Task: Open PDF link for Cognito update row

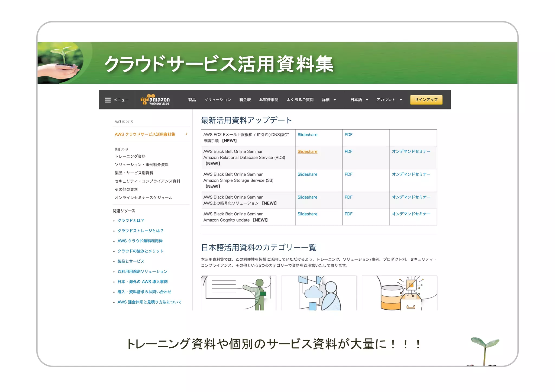Action: (349, 214)
